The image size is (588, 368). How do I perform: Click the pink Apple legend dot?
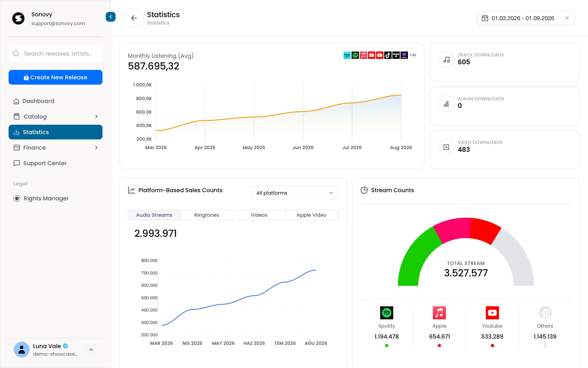[439, 346]
